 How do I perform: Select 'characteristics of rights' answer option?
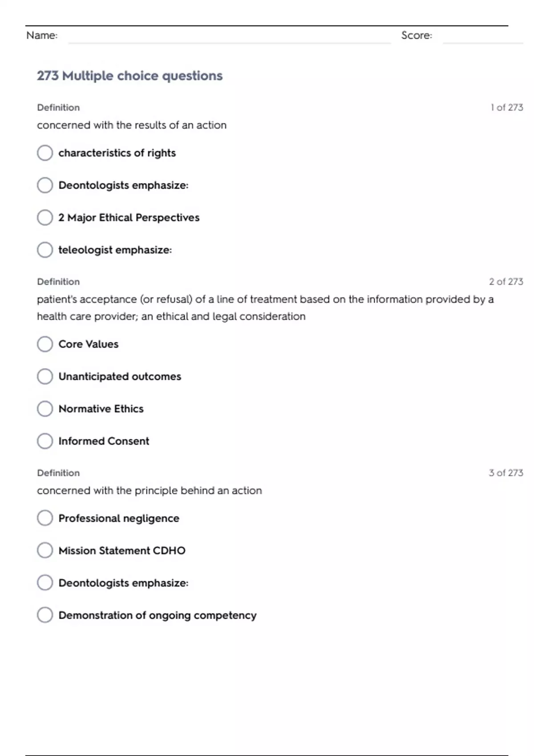45,153
